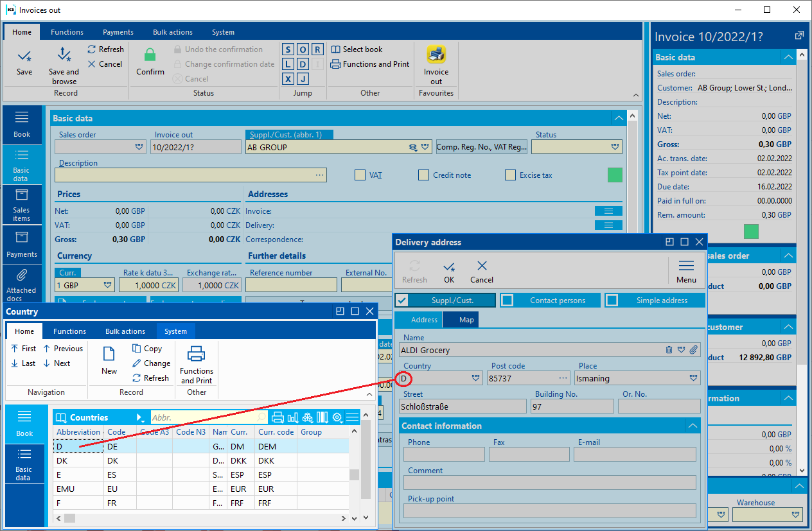The width and height of the screenshot is (812, 531).
Task: Click Save and browse in Invoices out ribbon
Action: tap(64, 65)
